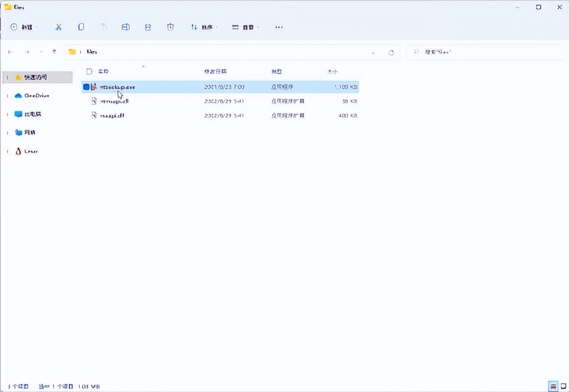Viewport: 569px width, 392px height.
Task: Select OneDrive in the sidebar
Action: pyautogui.click(x=36, y=95)
